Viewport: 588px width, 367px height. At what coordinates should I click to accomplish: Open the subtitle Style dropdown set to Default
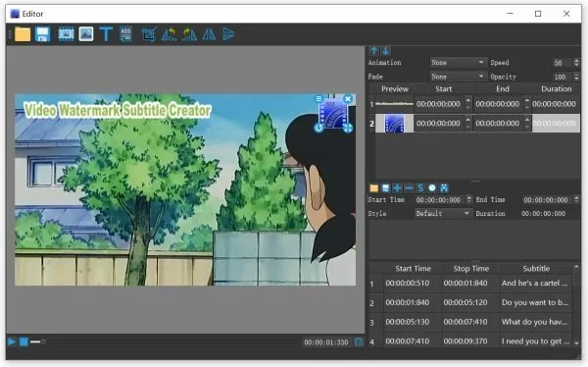click(x=443, y=213)
